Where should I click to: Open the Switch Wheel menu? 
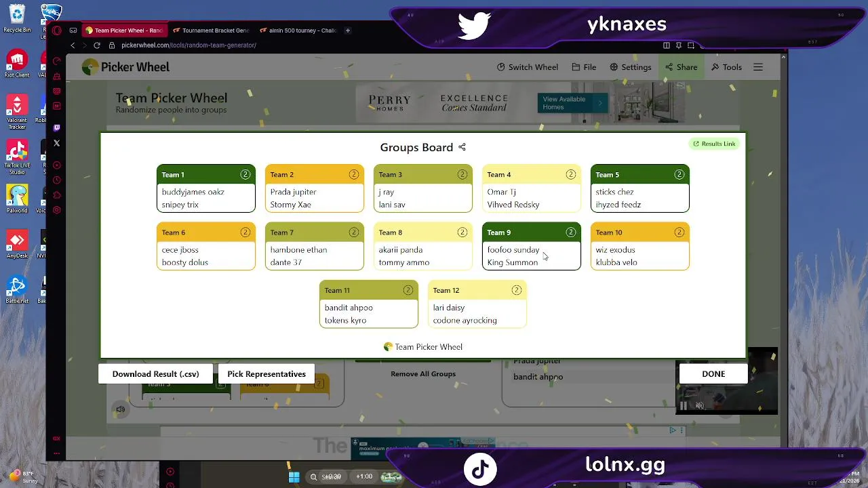click(528, 67)
